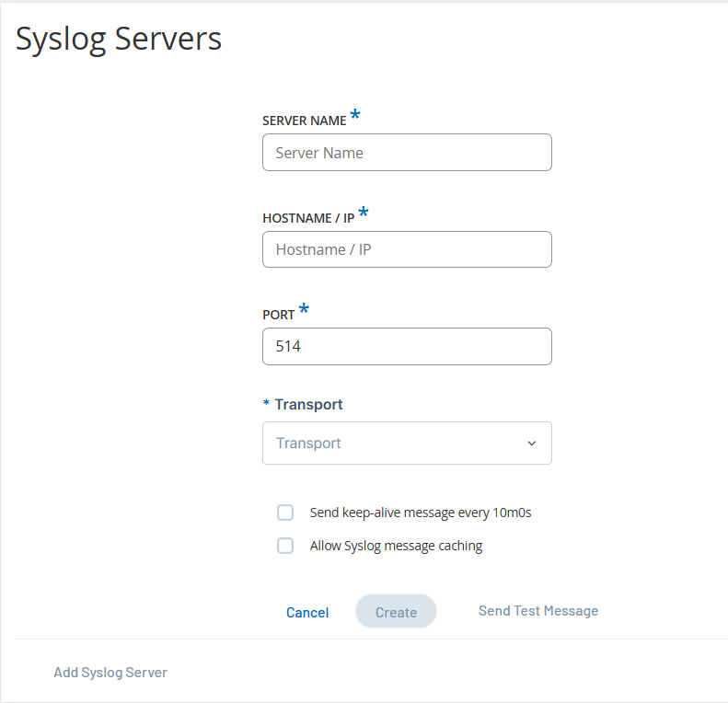
Task: Click the required asterisk beside Server Name
Action: tap(355, 116)
